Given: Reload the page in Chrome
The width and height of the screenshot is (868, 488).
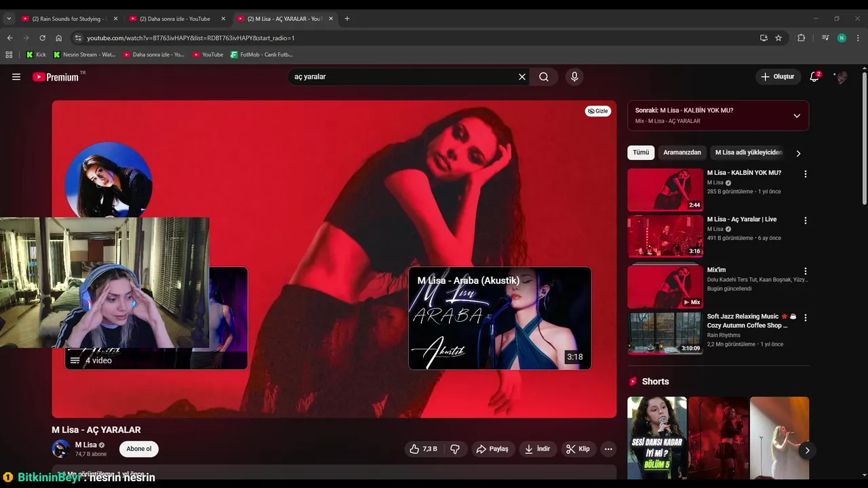Looking at the screenshot, I should tap(42, 38).
